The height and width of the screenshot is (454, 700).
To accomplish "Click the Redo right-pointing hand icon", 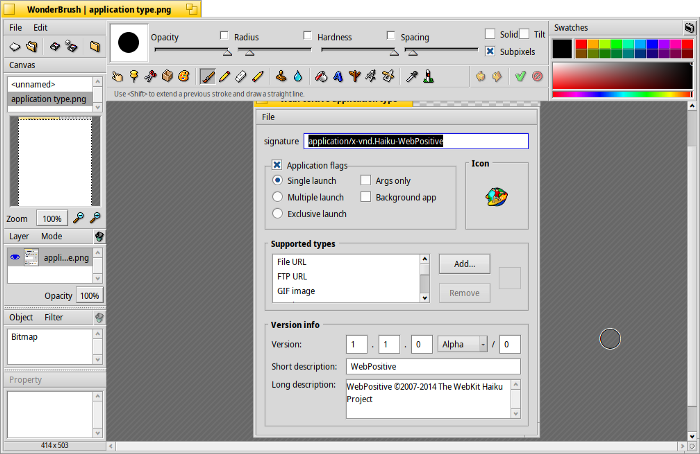I will pos(497,77).
